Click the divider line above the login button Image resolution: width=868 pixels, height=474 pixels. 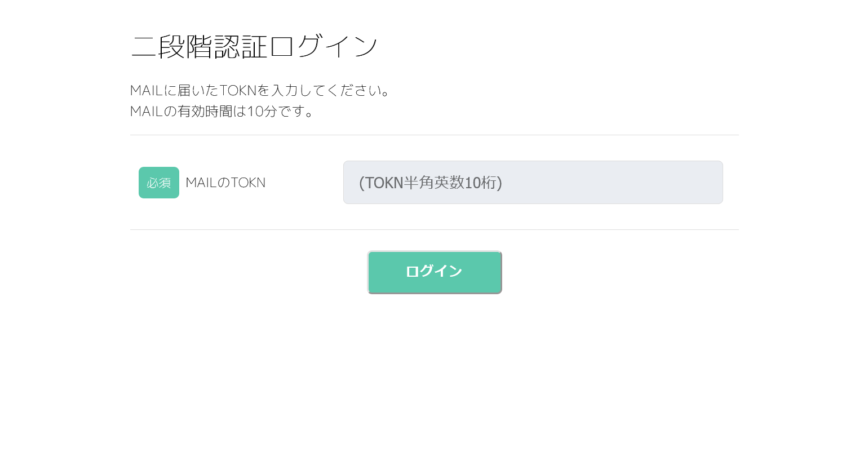click(434, 229)
